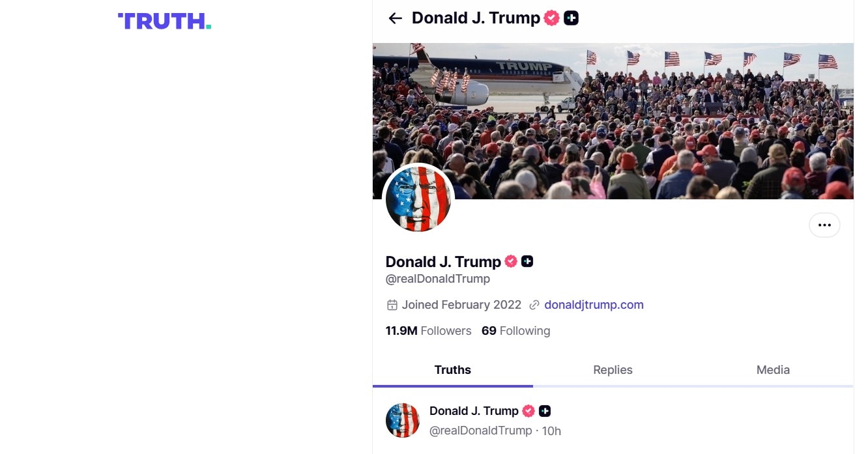Click the link icon before donaldjtrump.com
This screenshot has width=868, height=454.
coord(534,304)
